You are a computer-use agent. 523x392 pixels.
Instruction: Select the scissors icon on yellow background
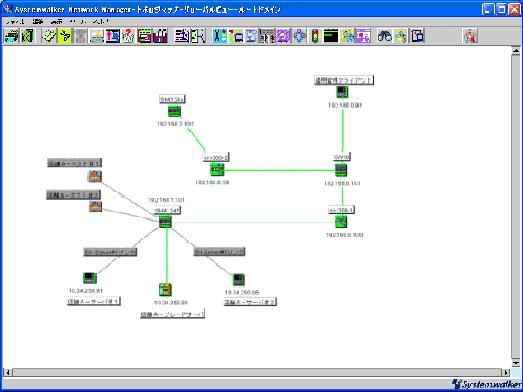pyautogui.click(x=65, y=36)
